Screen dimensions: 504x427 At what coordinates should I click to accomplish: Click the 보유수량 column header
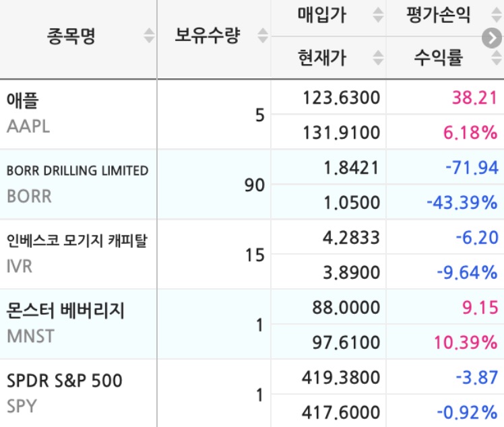point(208,35)
